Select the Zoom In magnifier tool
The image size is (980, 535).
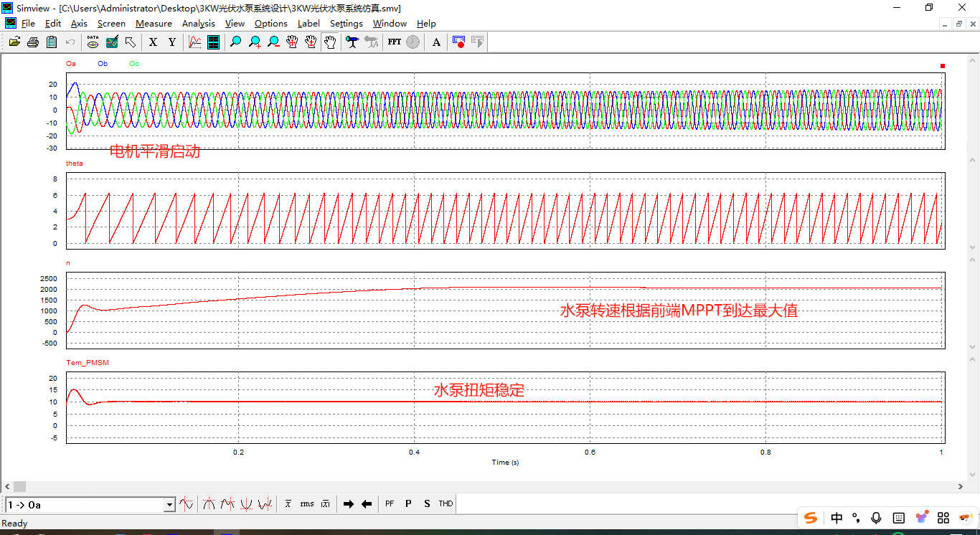[x=255, y=42]
